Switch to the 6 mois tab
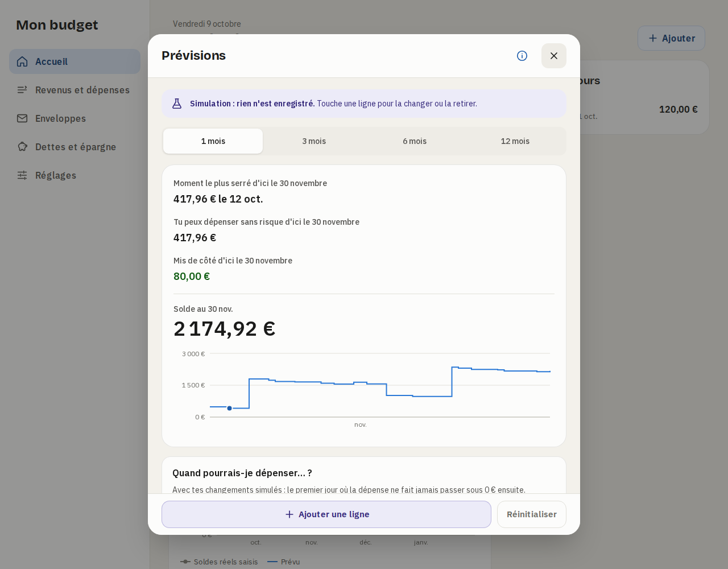Image resolution: width=728 pixels, height=569 pixels. pos(415,141)
